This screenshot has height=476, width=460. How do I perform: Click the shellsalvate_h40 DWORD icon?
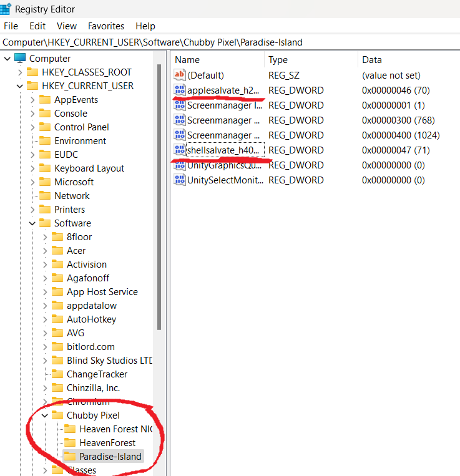[x=180, y=150]
